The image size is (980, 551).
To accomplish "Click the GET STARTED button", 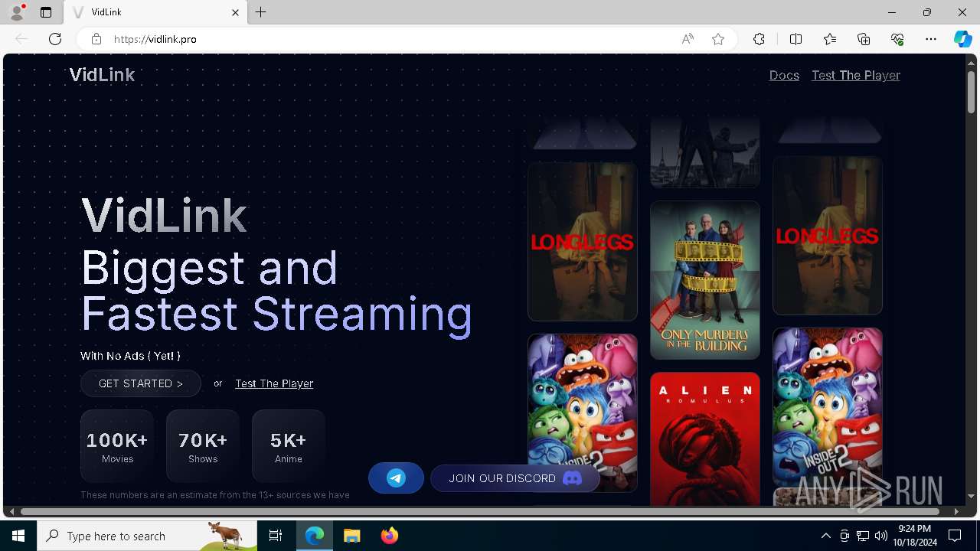I will [x=141, y=383].
